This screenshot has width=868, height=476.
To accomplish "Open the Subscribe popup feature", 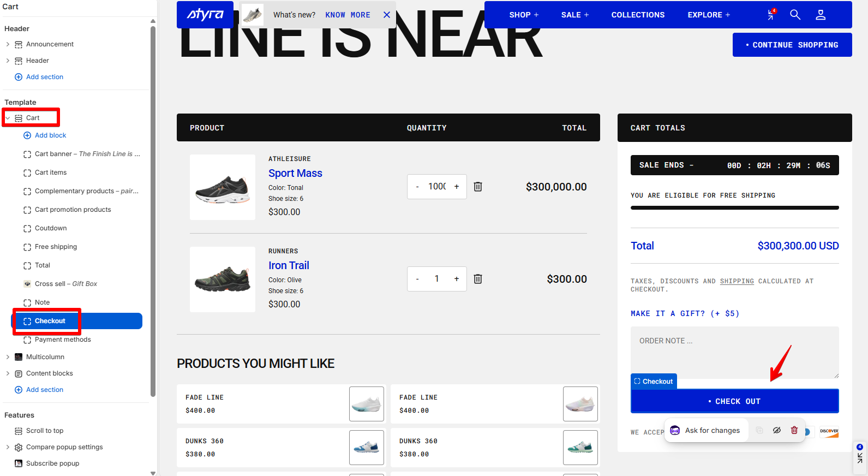I will [47, 463].
